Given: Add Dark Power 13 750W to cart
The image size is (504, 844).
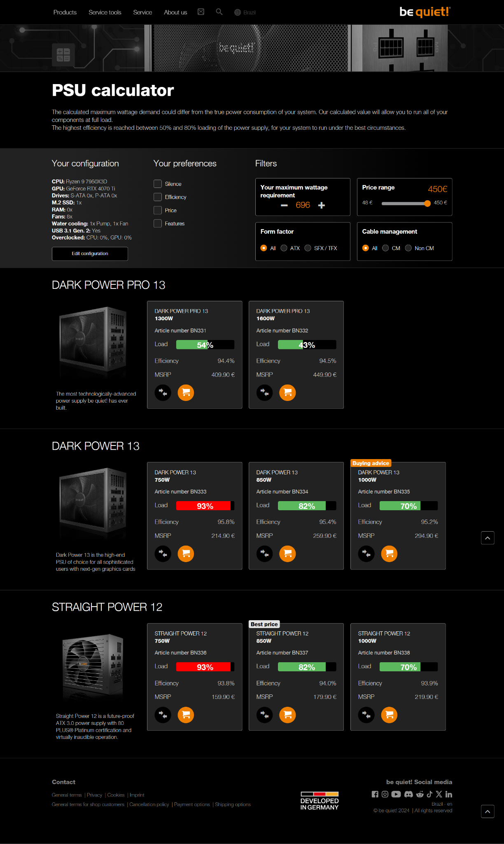Looking at the screenshot, I should pos(186,554).
